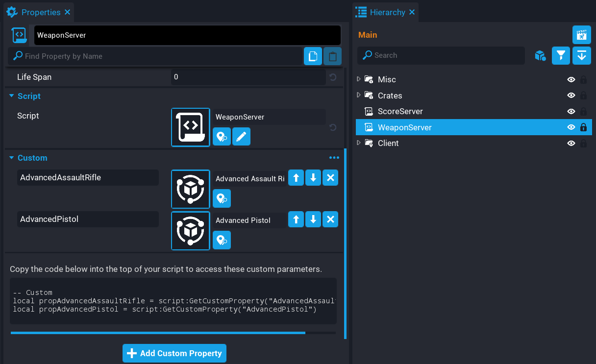Move AdvancedPistol property up
The height and width of the screenshot is (364, 596).
point(296,219)
